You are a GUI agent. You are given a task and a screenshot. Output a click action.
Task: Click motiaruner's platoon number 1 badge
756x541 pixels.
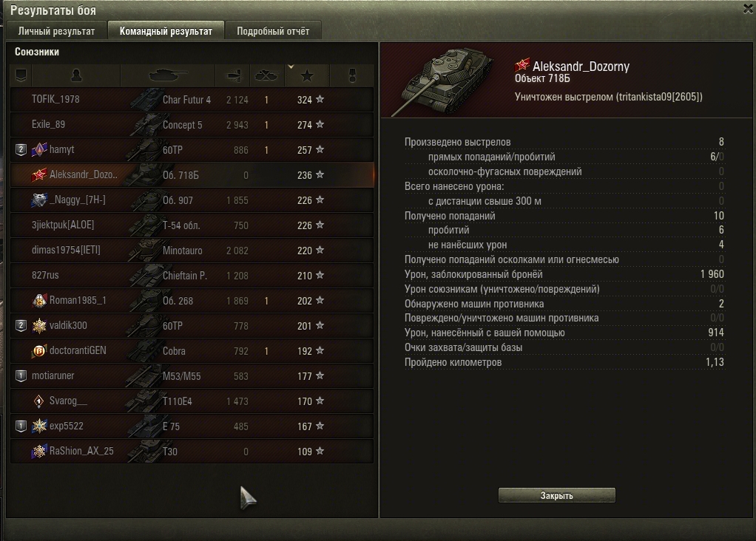[21, 375]
